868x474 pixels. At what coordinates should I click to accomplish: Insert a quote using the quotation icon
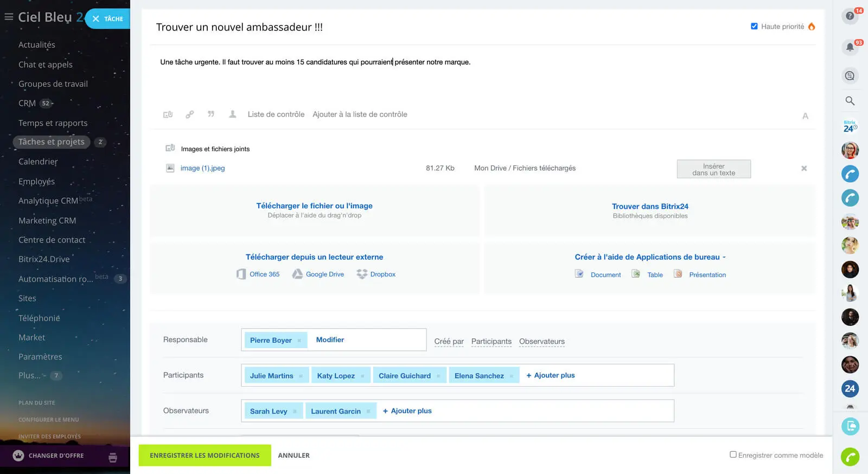tap(211, 114)
